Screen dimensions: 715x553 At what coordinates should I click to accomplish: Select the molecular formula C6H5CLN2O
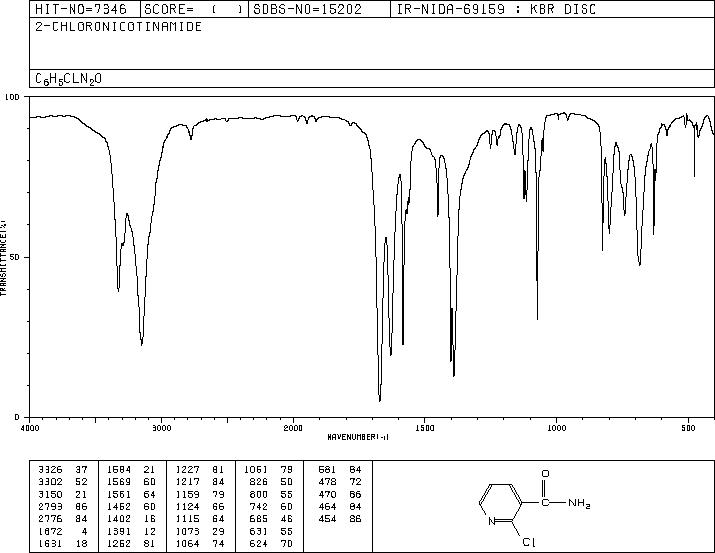tap(68, 79)
